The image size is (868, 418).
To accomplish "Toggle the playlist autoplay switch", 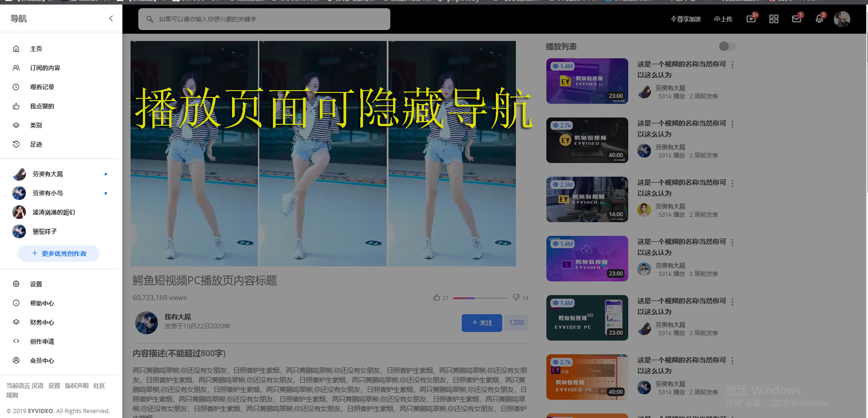I will (727, 46).
